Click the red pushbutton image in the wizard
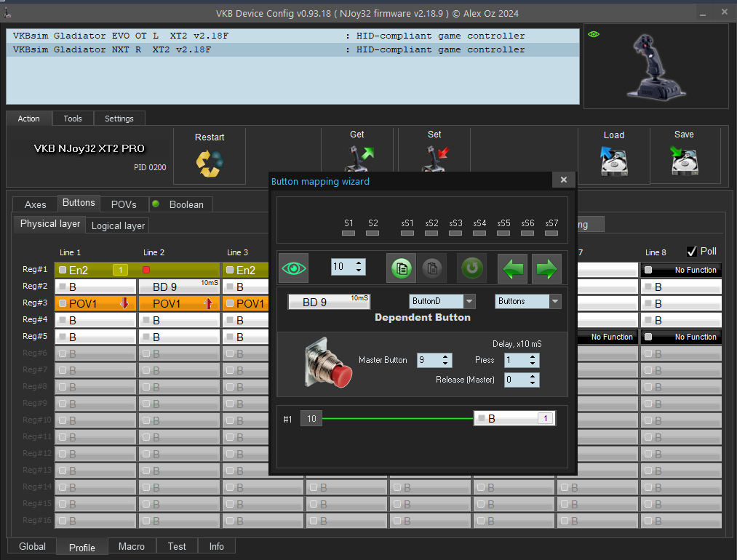737x560 pixels. point(328,363)
